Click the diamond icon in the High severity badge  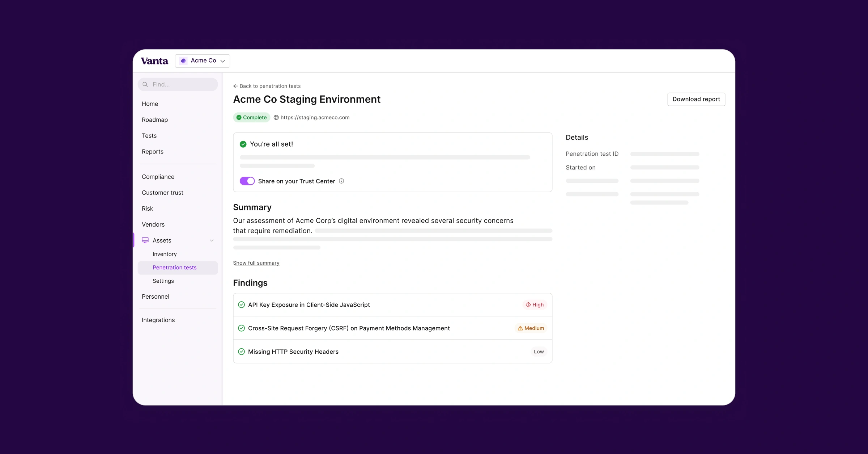527,304
